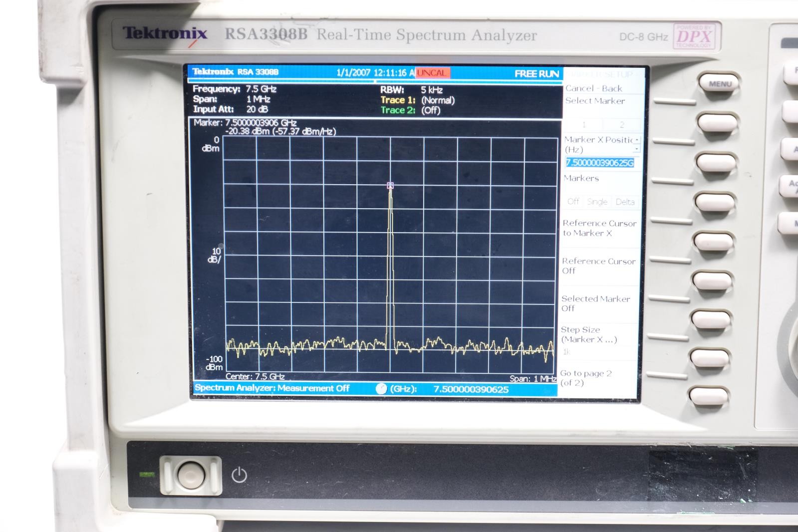Choose Reference Cursor to Marker X
798x532 pixels.
coord(599,228)
